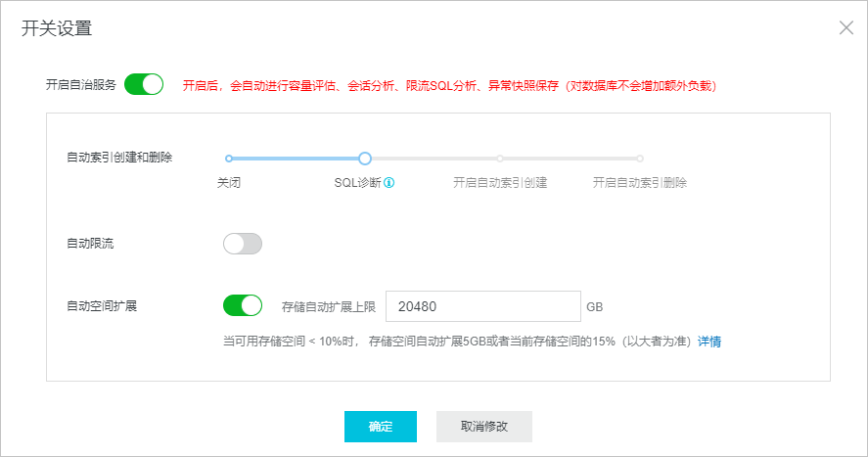Choose the 开启自动索引删除 label
Image resolution: width=868 pixels, height=457 pixels.
tap(640, 183)
